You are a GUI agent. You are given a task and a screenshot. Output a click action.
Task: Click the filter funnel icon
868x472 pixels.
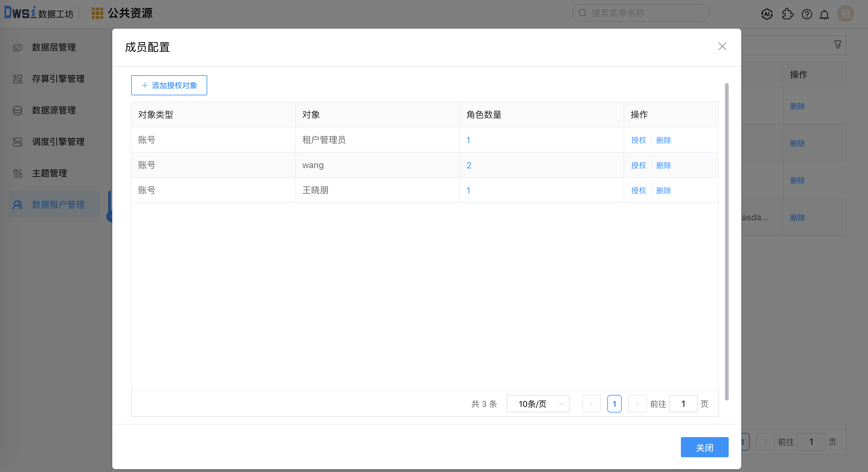coord(838,45)
